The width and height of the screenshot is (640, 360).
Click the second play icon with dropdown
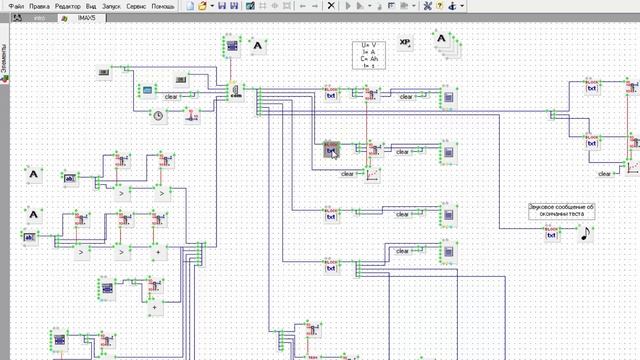pyautogui.click(x=360, y=6)
